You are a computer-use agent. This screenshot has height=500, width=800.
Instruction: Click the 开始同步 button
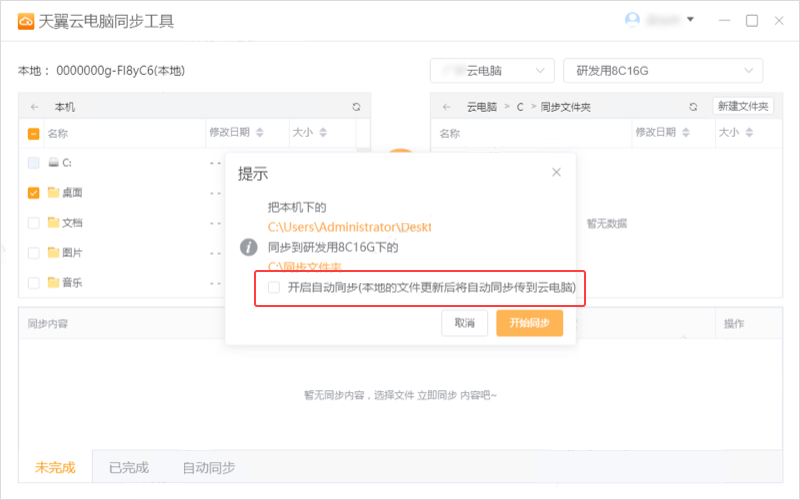tap(530, 323)
